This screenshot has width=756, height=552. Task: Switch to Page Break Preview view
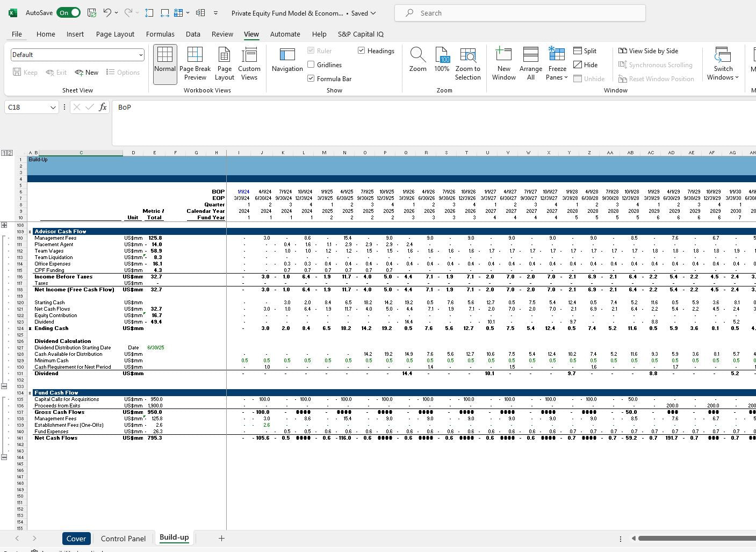[x=195, y=63]
